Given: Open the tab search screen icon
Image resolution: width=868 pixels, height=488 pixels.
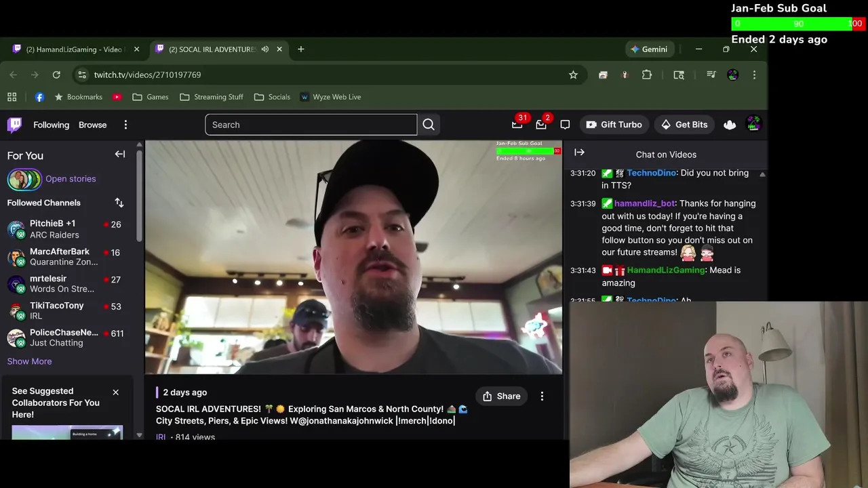Looking at the screenshot, I should click(x=679, y=75).
